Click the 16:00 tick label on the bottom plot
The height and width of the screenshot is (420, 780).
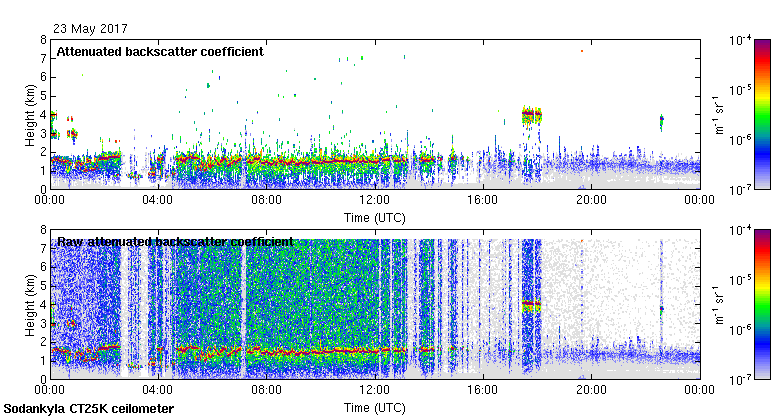pos(483,390)
